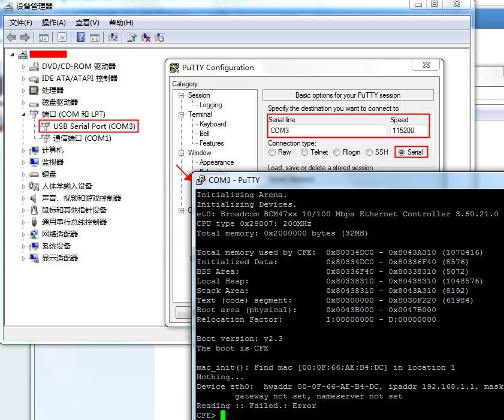Toggle the console tree pane toolbar icon
The width and height of the screenshot is (504, 420).
tap(43, 38)
